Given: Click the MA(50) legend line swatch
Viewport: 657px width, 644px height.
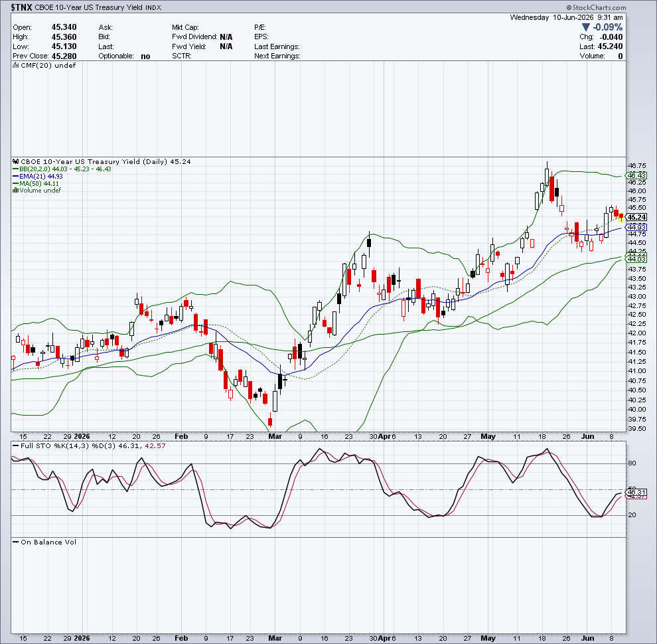Looking at the screenshot, I should pyautogui.click(x=15, y=184).
